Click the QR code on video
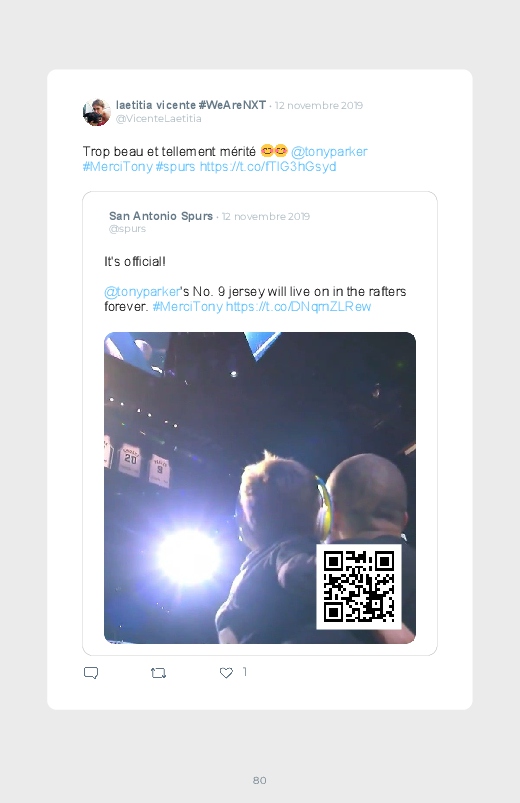The image size is (520, 803). (x=359, y=587)
